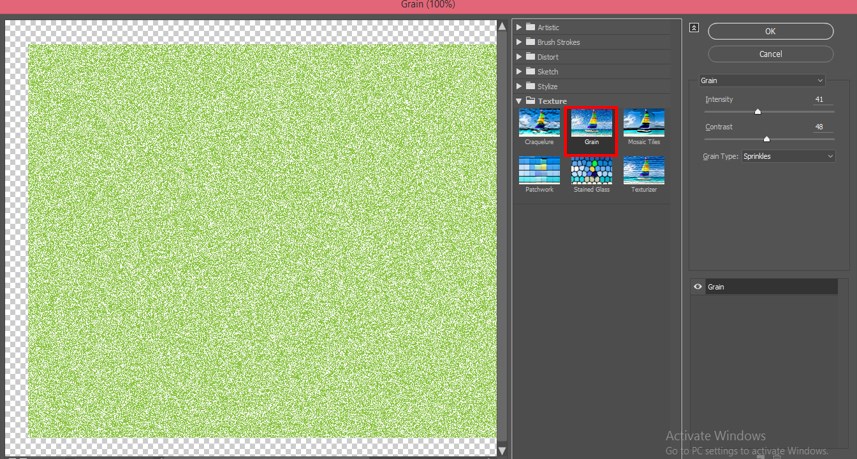
Task: Expand the Distort filter folder
Action: [519, 56]
